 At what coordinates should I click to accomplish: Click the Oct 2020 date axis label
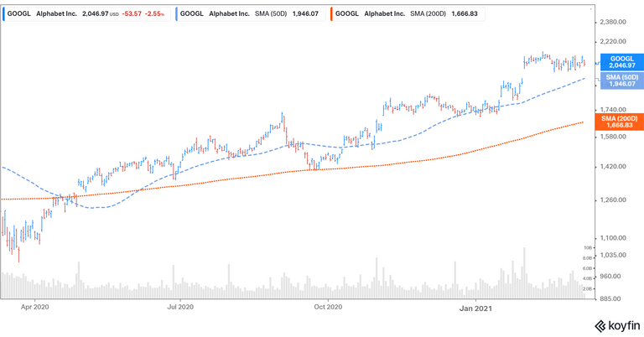(328, 308)
